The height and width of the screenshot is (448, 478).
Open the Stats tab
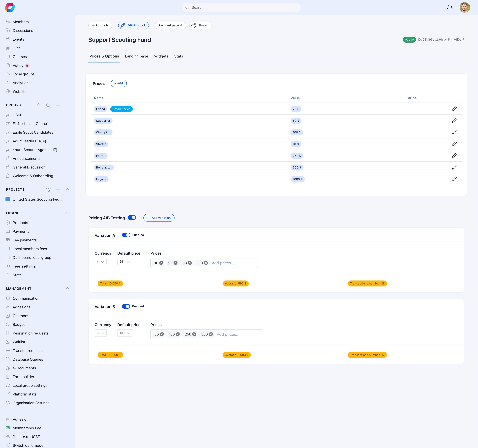178,56
